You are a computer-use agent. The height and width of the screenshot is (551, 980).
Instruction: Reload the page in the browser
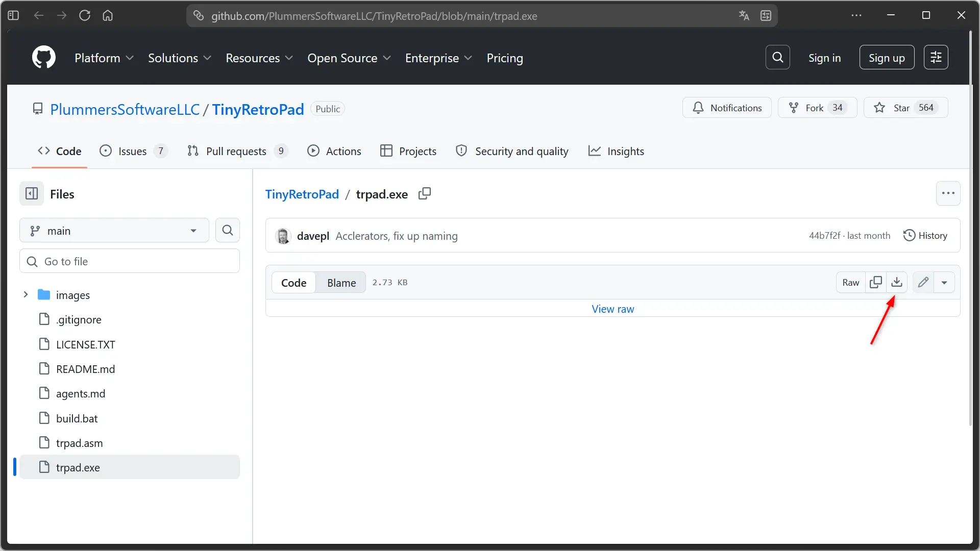pyautogui.click(x=85, y=15)
